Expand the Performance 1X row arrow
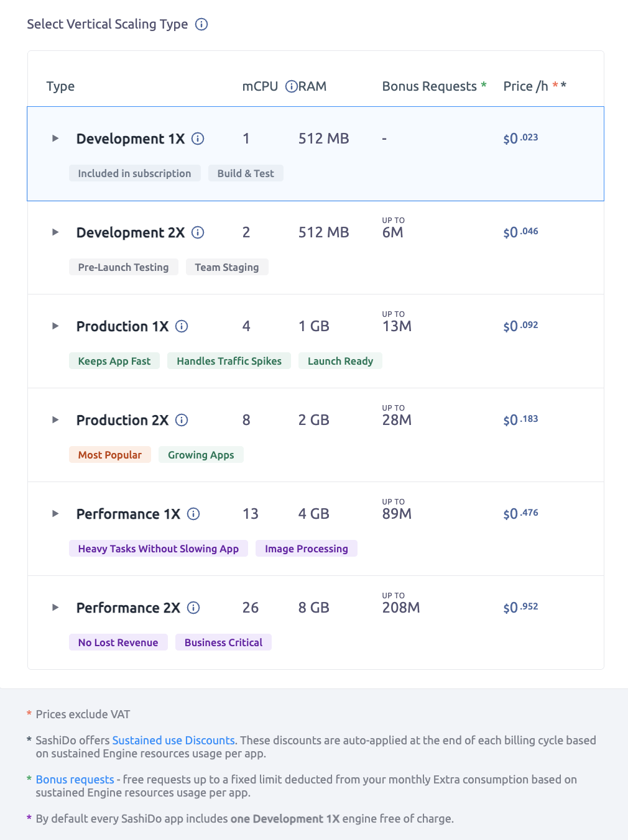 point(55,514)
